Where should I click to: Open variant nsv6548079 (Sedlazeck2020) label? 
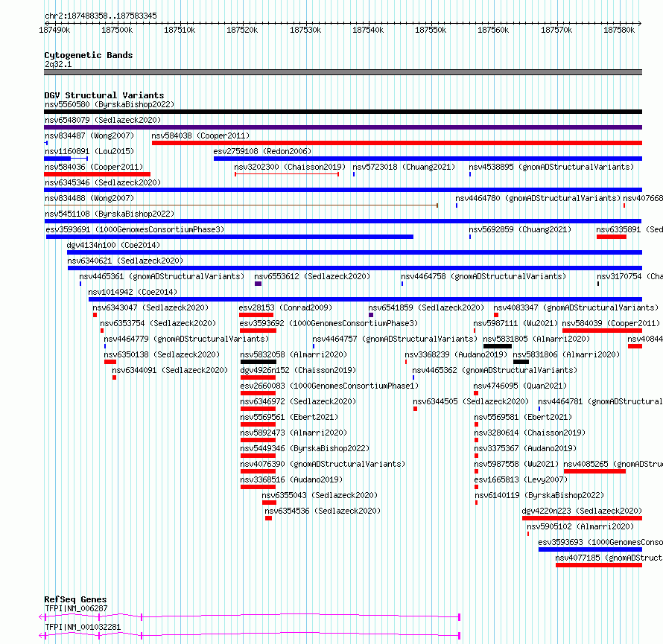pos(103,120)
